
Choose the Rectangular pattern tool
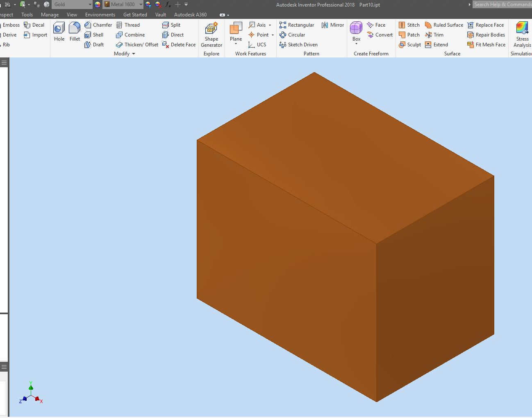pyautogui.click(x=297, y=25)
